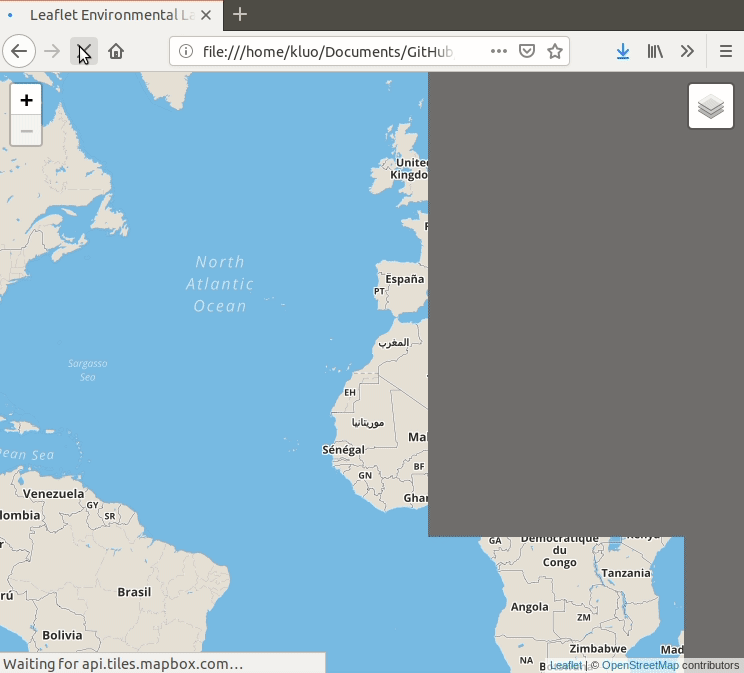Open a new browser tab
Viewport: 744px width, 673px height.
point(240,14)
